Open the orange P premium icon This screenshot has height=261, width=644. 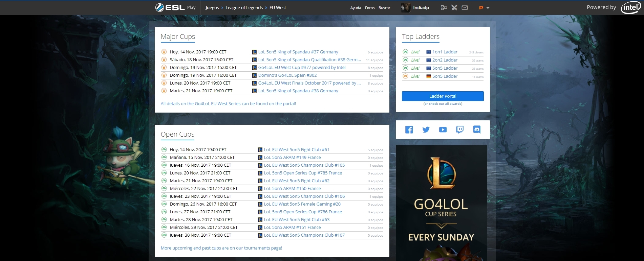(481, 8)
